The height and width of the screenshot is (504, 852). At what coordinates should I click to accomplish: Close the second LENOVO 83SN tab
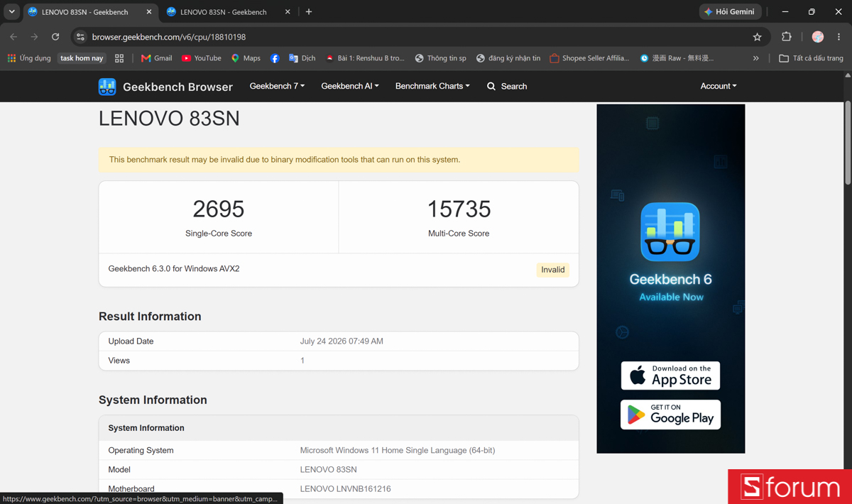point(287,12)
